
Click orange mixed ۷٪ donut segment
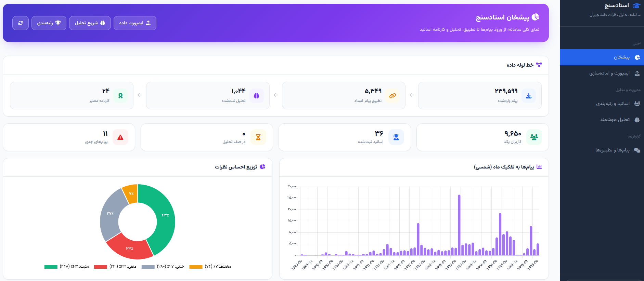[x=131, y=193]
